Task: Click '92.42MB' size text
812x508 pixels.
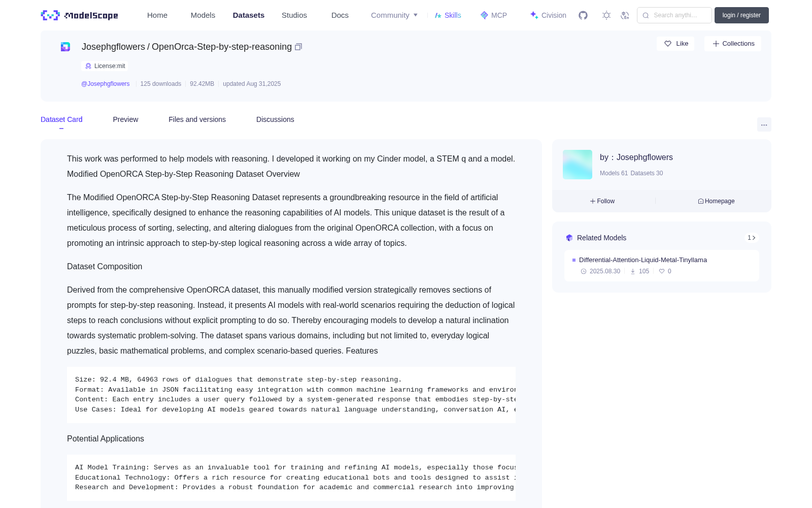Action: pos(202,84)
